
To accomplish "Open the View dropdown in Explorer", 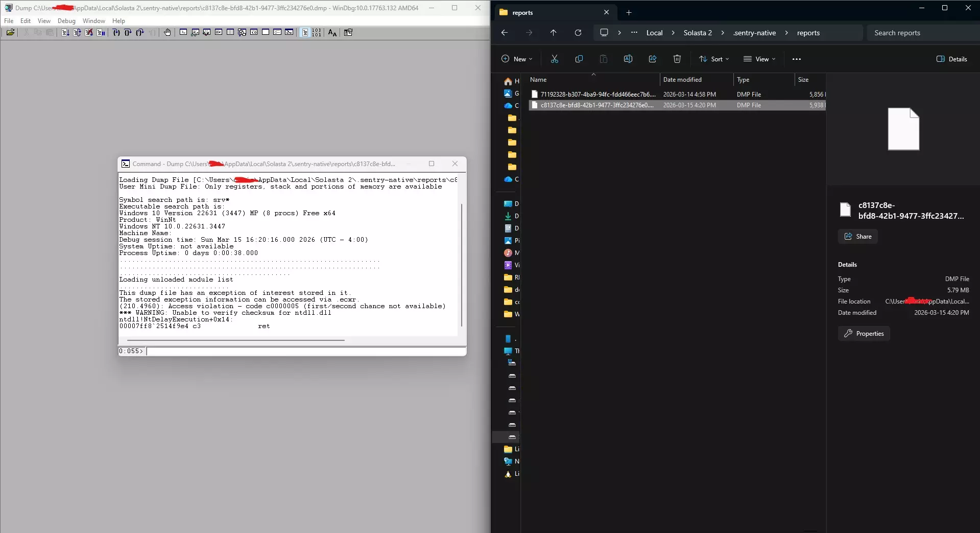I will [x=759, y=59].
